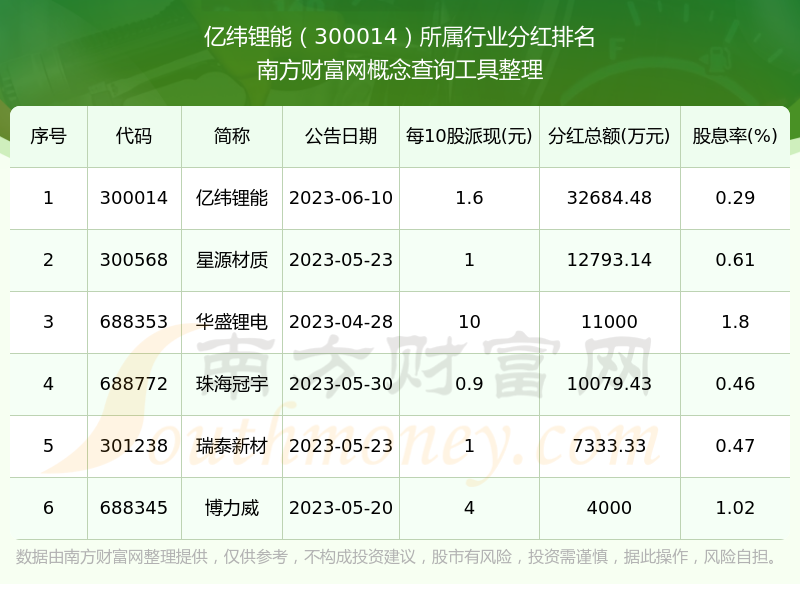Select the 华盛锂电 name cell
Image resolution: width=800 pixels, height=606 pixels.
tap(232, 322)
